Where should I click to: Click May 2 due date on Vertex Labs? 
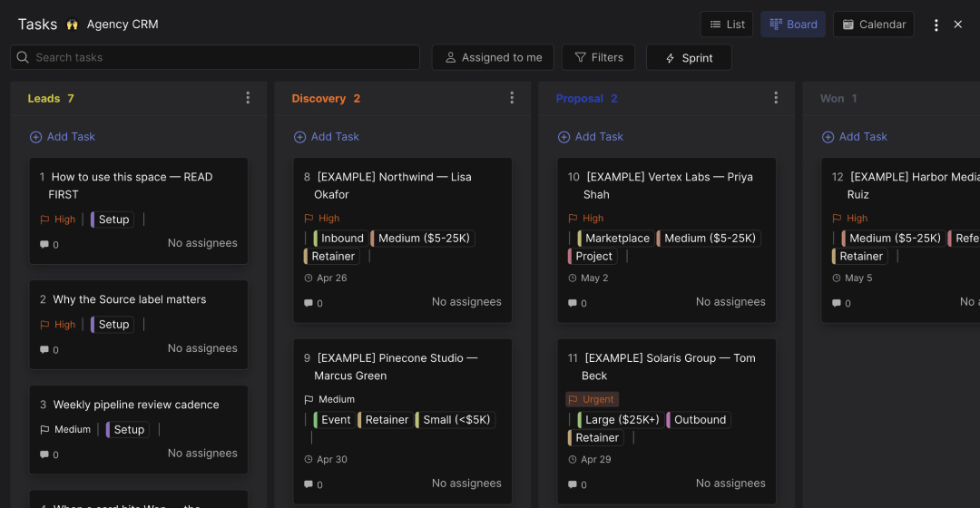click(588, 278)
